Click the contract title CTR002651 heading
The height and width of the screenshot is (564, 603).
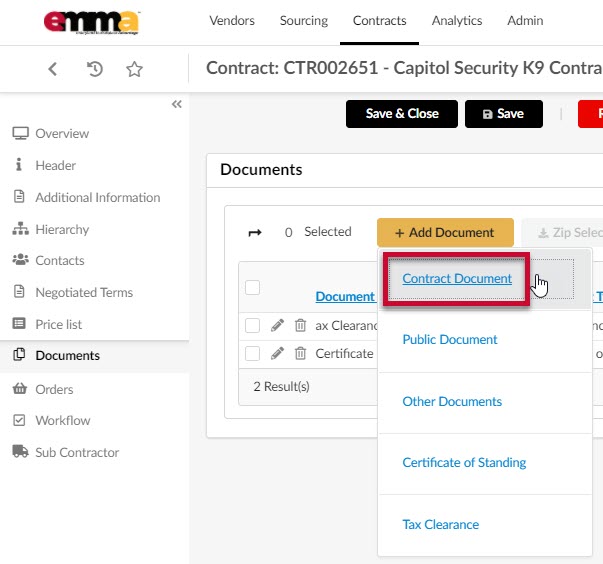[x=404, y=68]
